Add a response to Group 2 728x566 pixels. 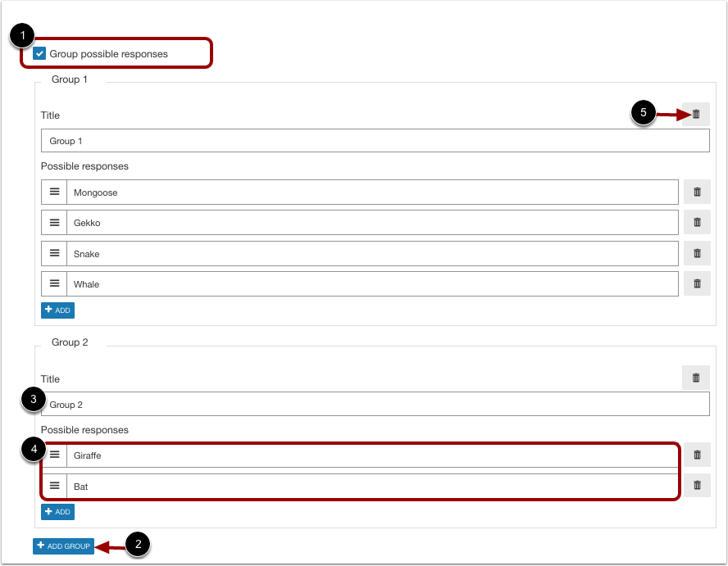[57, 512]
